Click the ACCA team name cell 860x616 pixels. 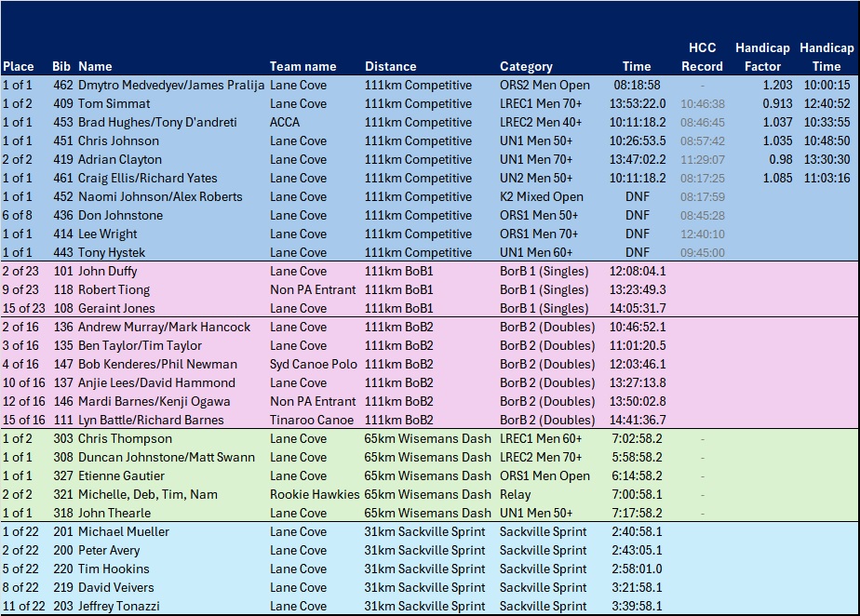(286, 122)
